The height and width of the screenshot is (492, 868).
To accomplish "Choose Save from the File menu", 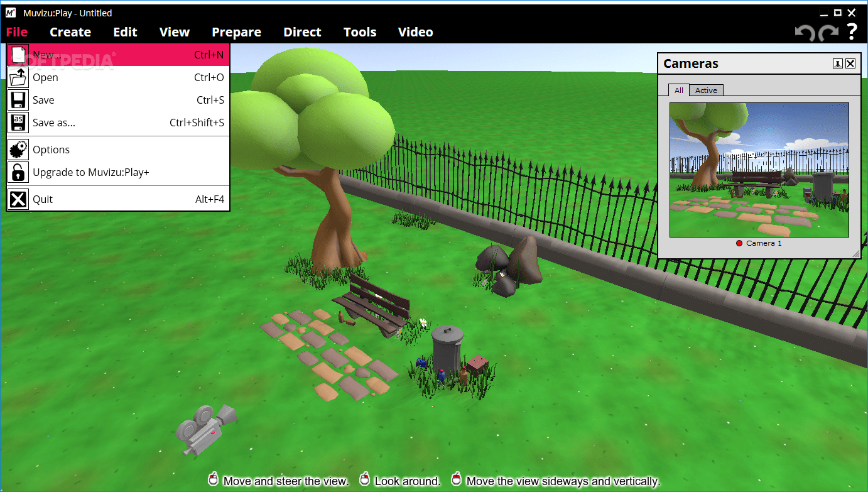I will pyautogui.click(x=118, y=100).
